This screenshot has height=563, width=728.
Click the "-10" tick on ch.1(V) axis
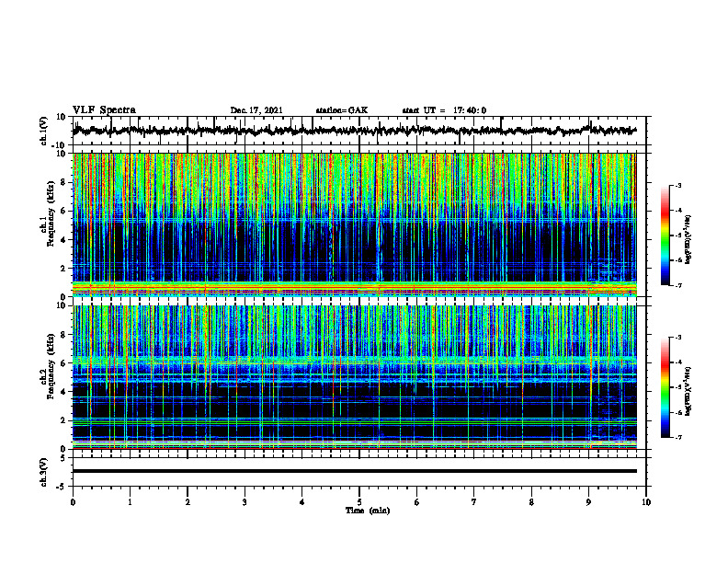click(60, 145)
